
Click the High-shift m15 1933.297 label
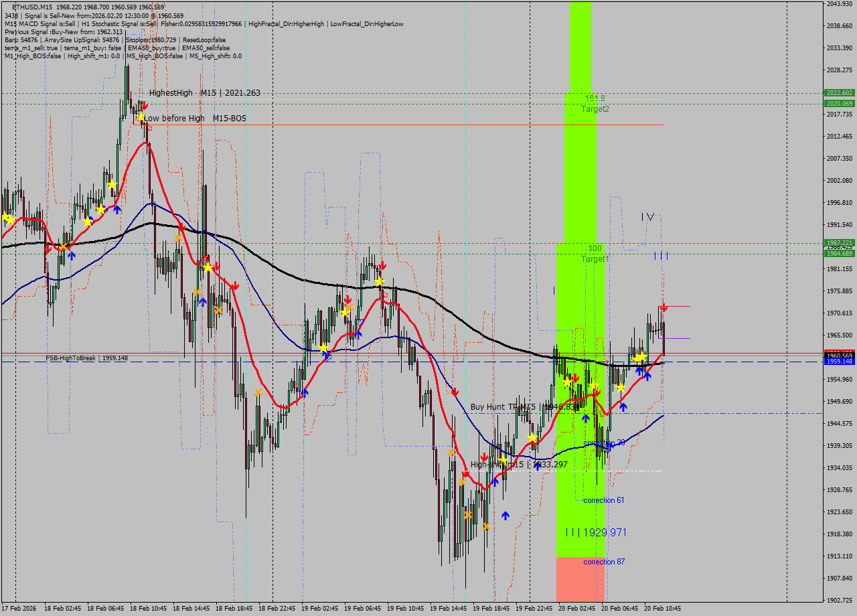point(519,464)
